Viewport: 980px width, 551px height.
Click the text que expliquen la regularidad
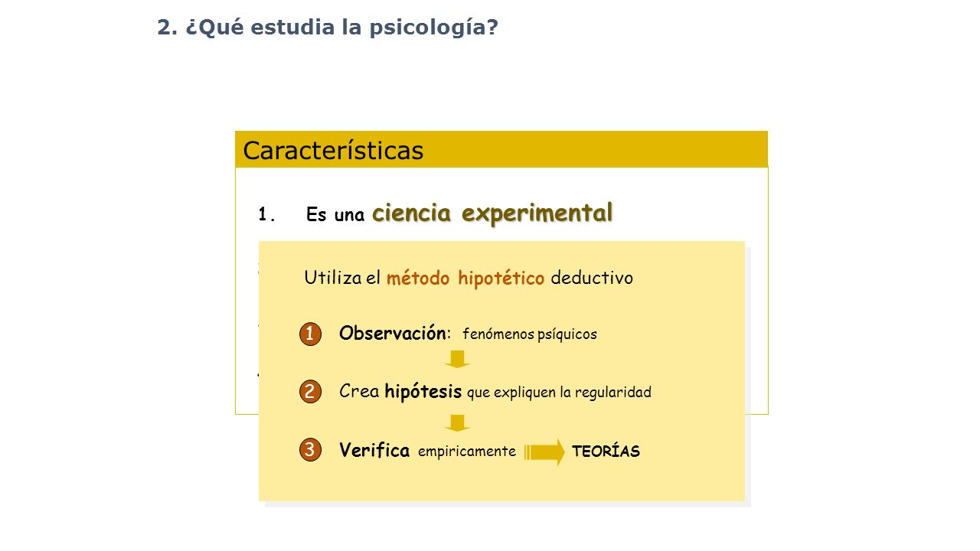point(559,393)
